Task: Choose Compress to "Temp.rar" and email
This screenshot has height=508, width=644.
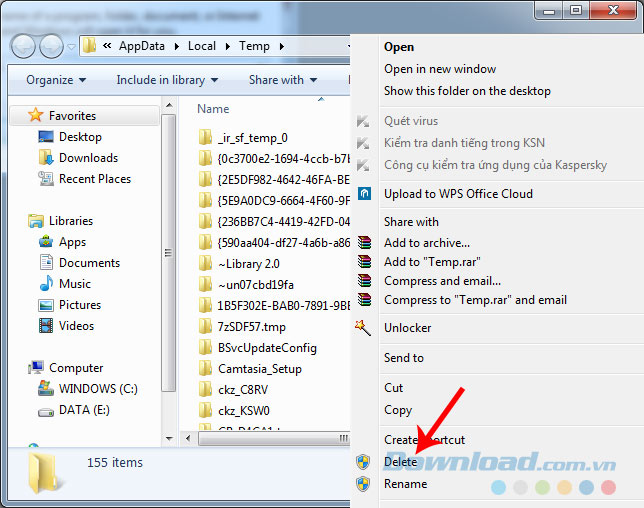Action: click(x=475, y=300)
